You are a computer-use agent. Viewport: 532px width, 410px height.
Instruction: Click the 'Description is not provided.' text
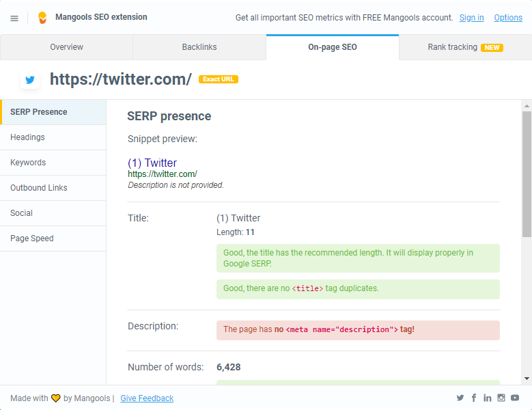point(176,185)
